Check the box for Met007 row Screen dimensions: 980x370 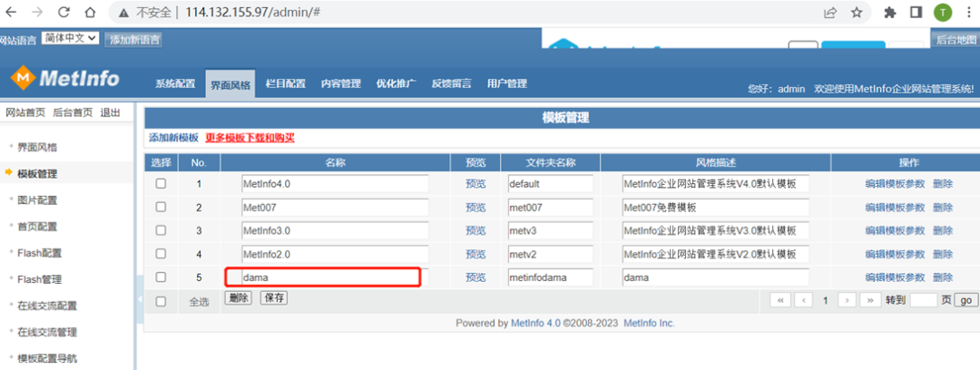tap(161, 207)
